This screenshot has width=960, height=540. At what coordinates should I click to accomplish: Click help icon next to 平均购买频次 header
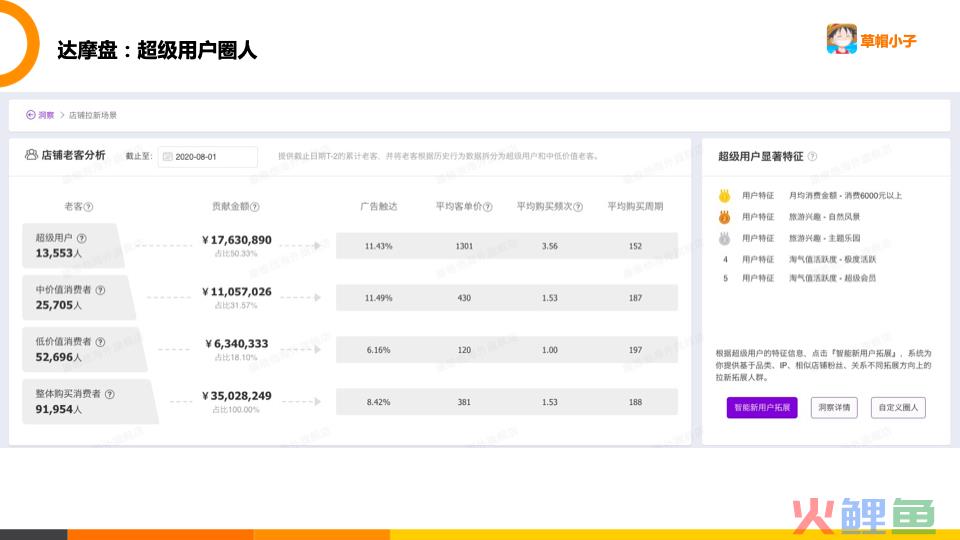(578, 207)
